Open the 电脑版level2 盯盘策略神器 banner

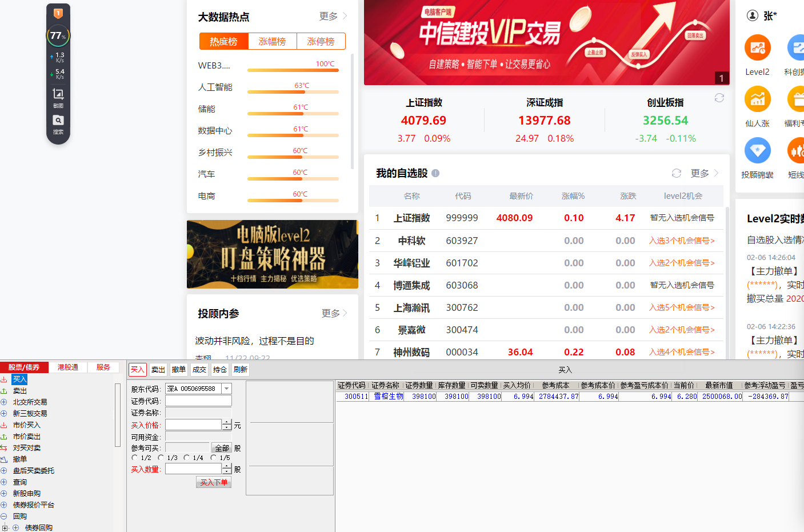click(x=273, y=254)
